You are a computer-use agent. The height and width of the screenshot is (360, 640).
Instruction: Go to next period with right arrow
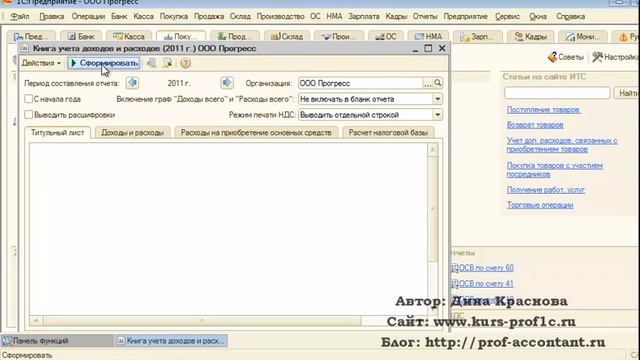pos(227,83)
